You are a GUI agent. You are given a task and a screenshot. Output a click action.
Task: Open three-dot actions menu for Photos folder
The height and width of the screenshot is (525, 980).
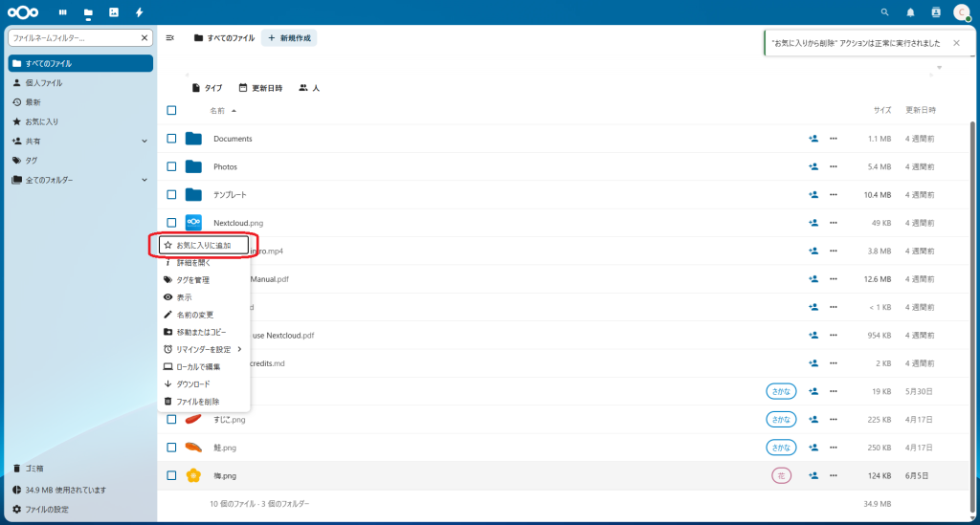click(834, 166)
